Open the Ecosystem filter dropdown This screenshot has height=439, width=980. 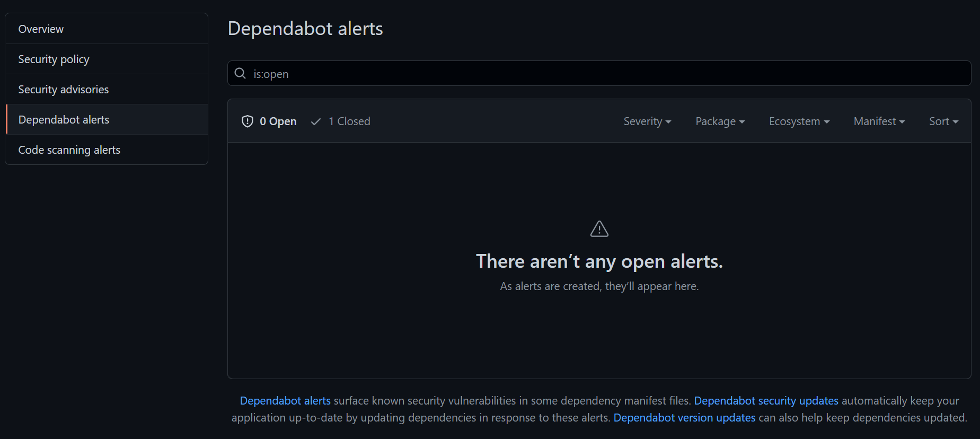coord(799,121)
